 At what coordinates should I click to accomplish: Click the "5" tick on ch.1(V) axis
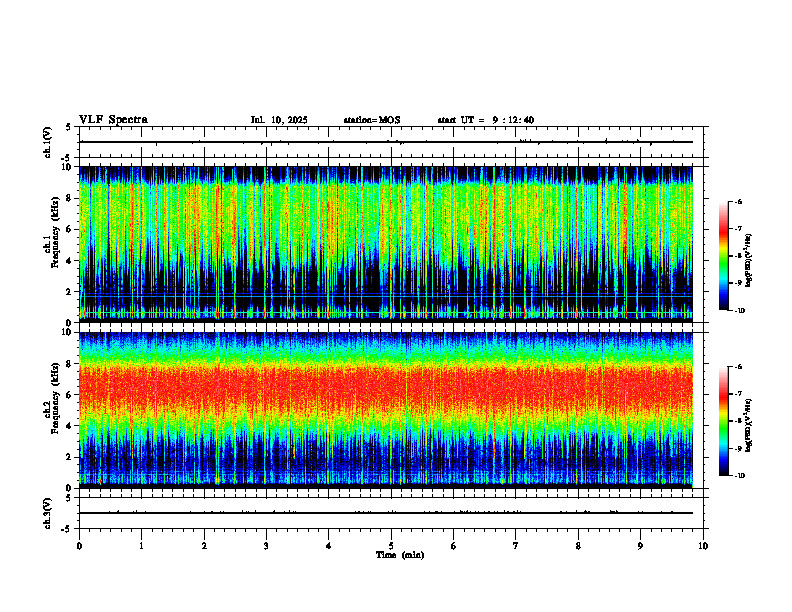pos(69,127)
